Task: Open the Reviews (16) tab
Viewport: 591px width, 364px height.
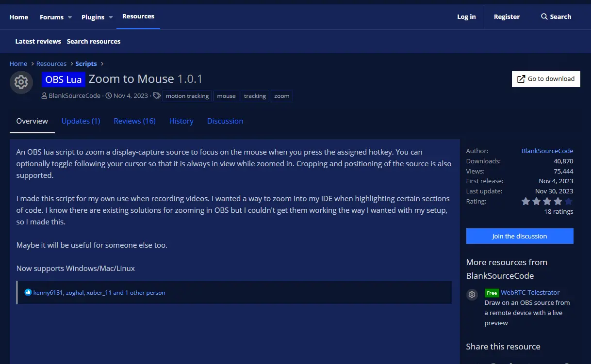Action: pyautogui.click(x=134, y=121)
